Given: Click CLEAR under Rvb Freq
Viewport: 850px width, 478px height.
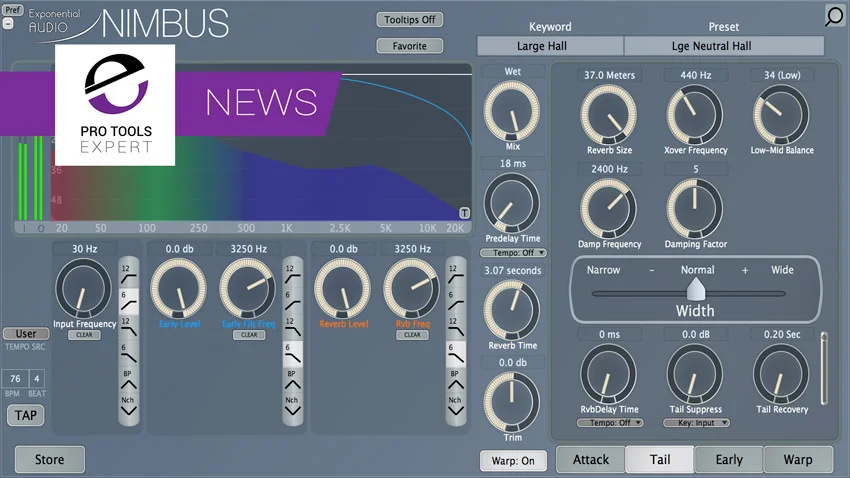Looking at the screenshot, I should [412, 335].
